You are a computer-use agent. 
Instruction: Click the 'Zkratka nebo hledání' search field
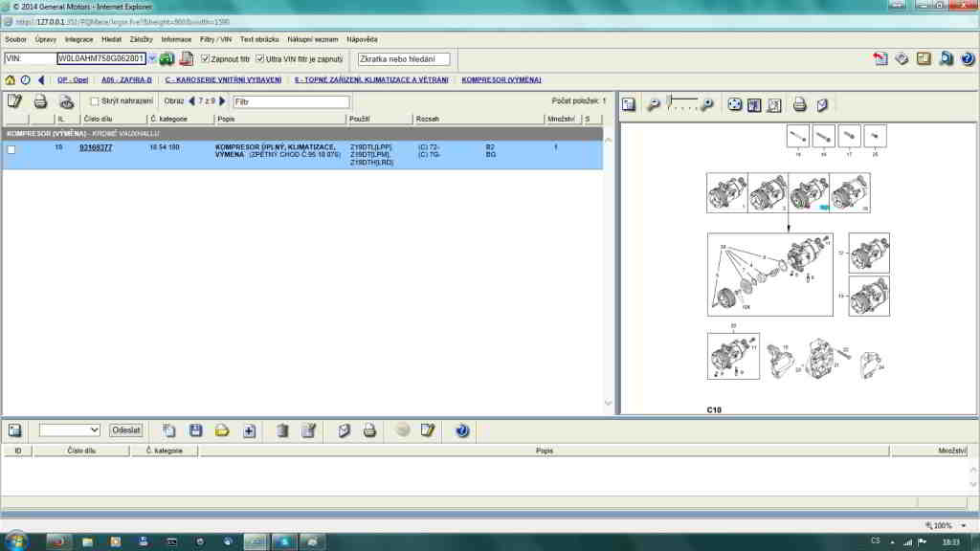tap(403, 59)
